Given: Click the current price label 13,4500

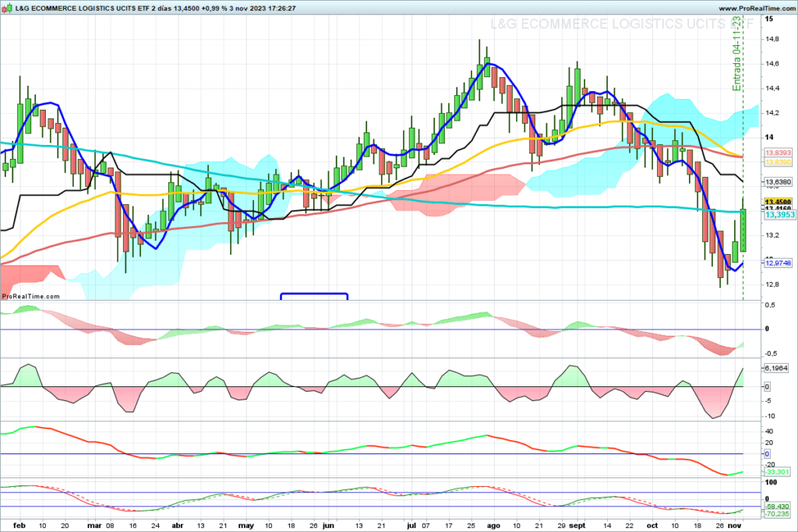Looking at the screenshot, I should (x=779, y=202).
